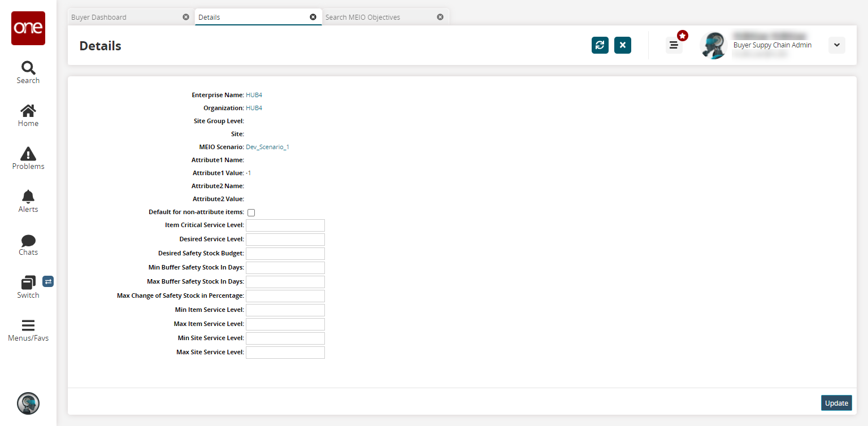
Task: Click the Details page heading
Action: (101, 46)
